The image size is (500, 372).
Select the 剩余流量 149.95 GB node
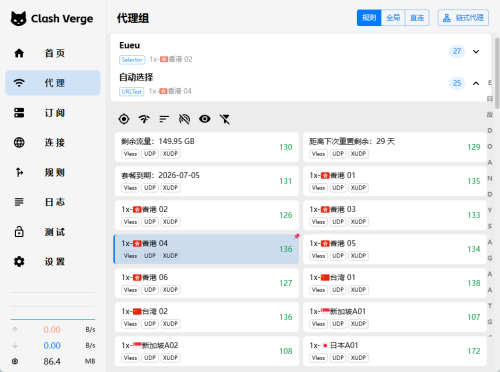click(207, 147)
